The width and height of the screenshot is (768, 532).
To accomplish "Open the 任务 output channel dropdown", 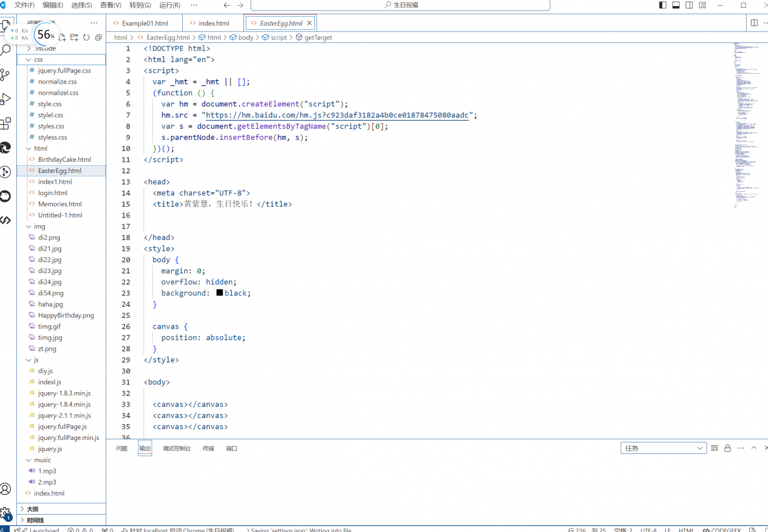I will (x=663, y=448).
